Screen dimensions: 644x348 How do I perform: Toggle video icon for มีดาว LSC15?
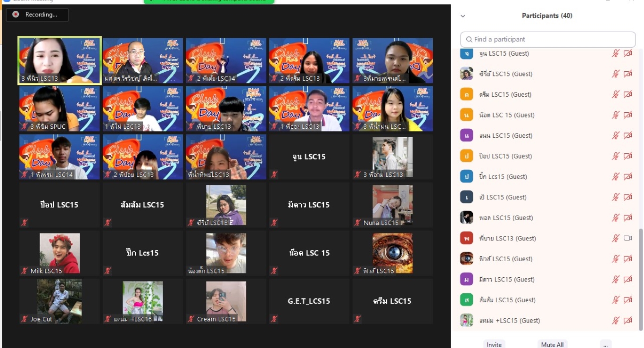tap(627, 280)
